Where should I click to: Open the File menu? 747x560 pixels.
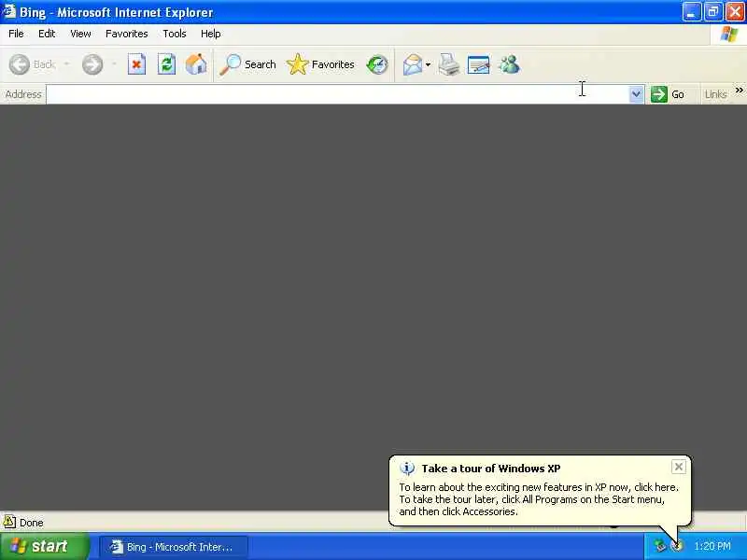pos(16,34)
